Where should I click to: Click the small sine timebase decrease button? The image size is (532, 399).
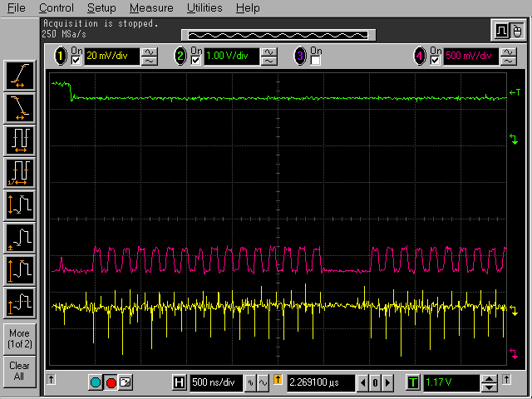point(251,382)
